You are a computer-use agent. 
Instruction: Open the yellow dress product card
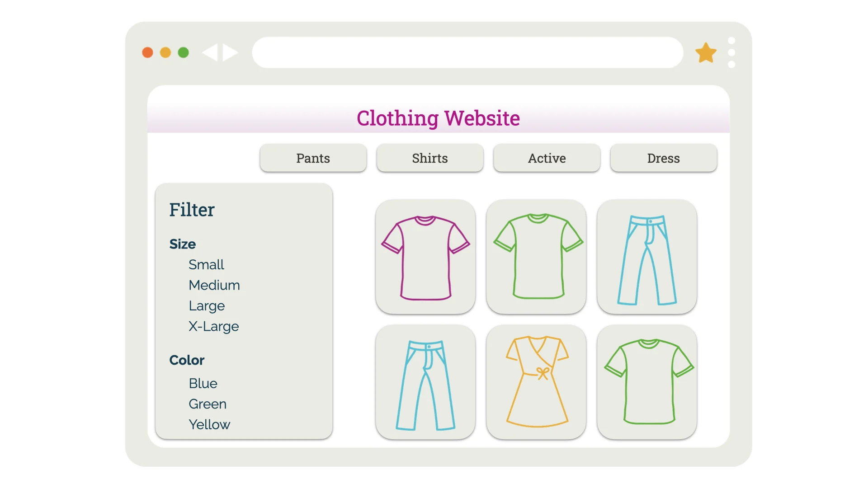[536, 382]
